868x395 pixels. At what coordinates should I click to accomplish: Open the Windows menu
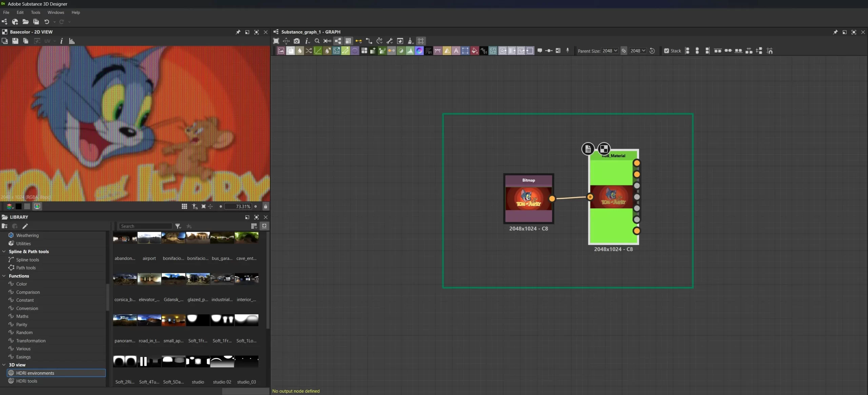(56, 12)
